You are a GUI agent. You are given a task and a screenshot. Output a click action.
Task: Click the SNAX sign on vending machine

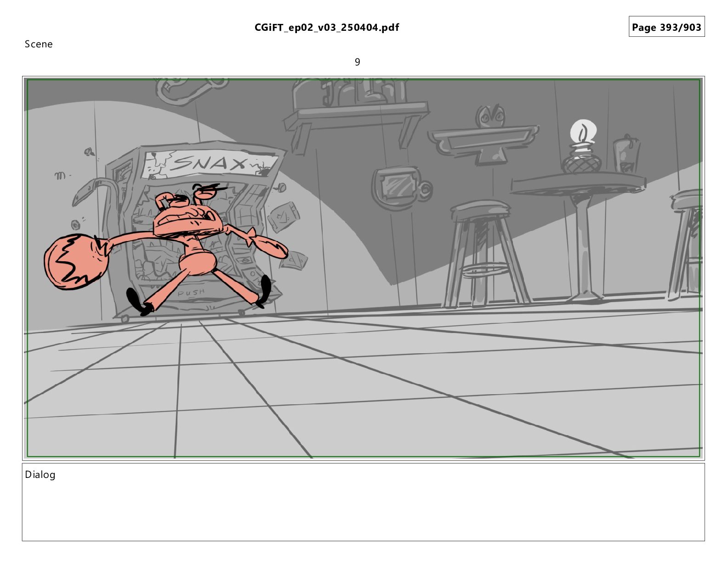[x=210, y=164]
